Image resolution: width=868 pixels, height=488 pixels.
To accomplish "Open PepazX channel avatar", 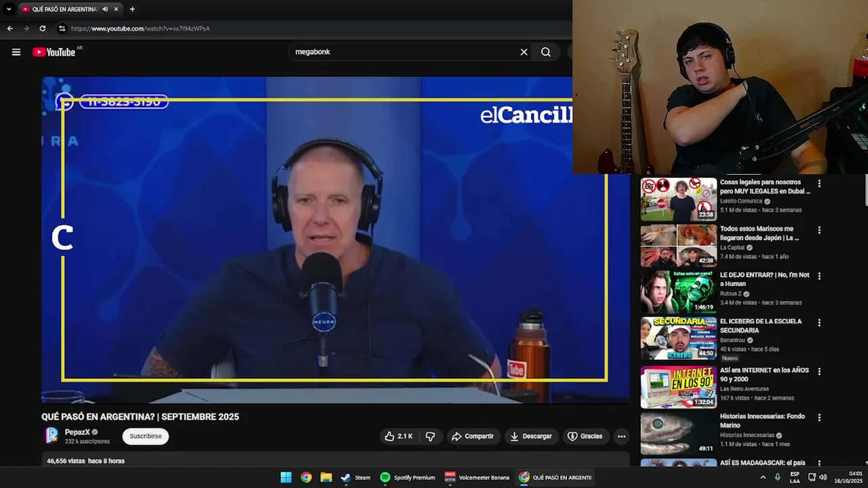I will click(x=52, y=436).
